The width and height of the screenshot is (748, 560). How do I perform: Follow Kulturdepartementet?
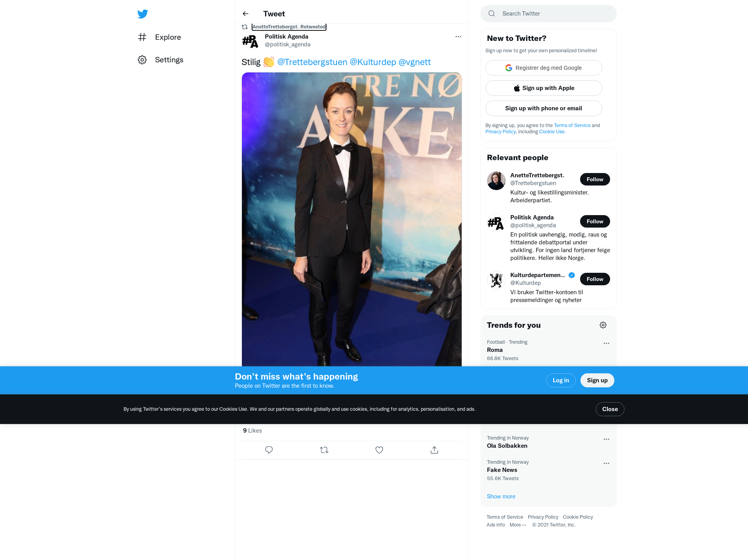point(595,279)
